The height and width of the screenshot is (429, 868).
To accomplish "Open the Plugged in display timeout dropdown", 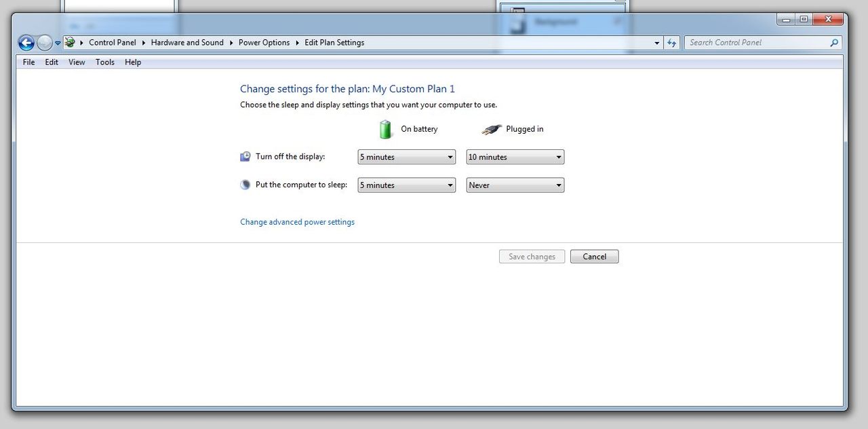I will point(515,157).
